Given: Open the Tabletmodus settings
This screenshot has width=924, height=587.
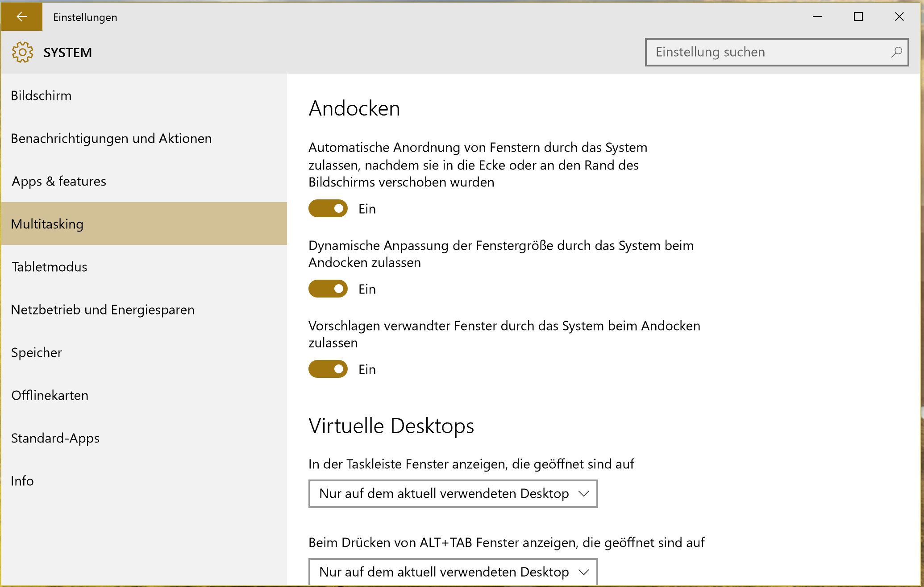Looking at the screenshot, I should (144, 267).
